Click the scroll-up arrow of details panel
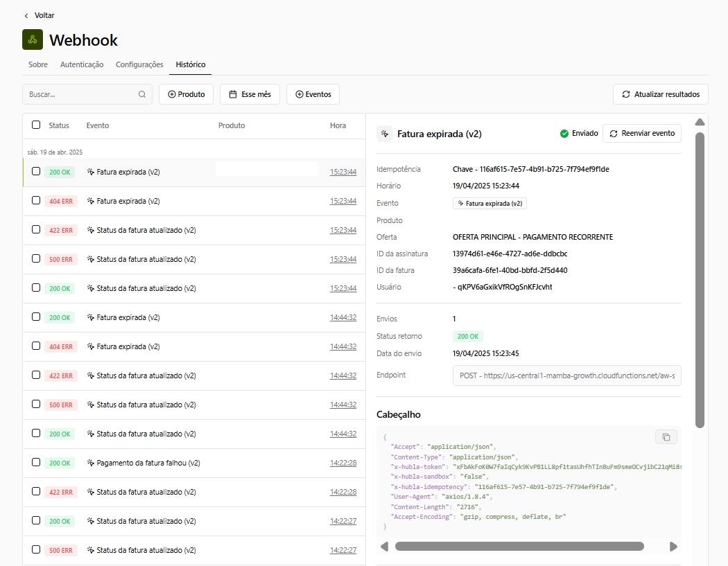This screenshot has height=566, width=728. pyautogui.click(x=700, y=122)
